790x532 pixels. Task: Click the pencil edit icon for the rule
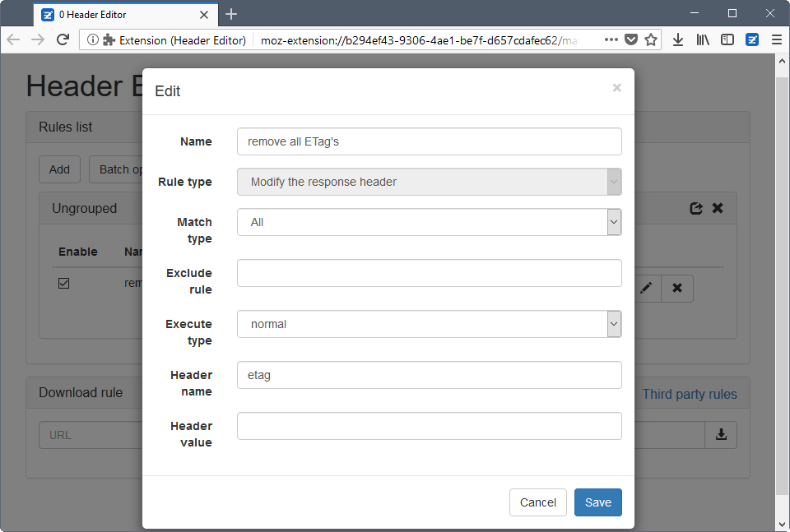[647, 288]
